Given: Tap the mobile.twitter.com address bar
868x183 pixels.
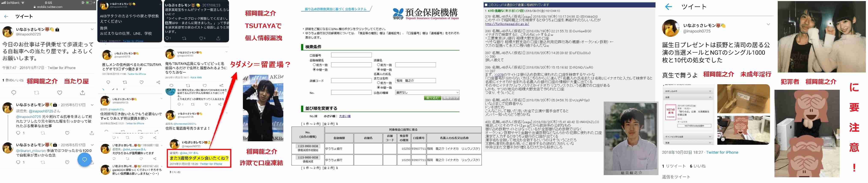Looking at the screenshot, I should tap(48, 7).
